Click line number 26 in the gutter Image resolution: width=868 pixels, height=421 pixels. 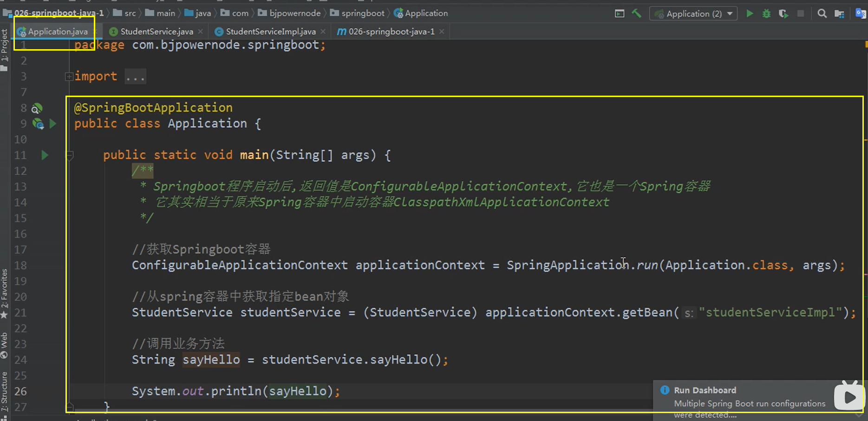point(20,391)
